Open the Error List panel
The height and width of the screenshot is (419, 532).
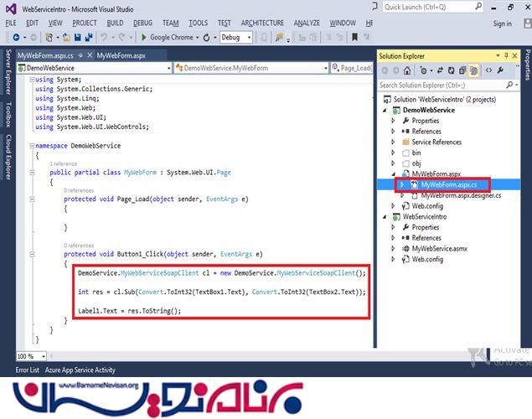(27, 370)
